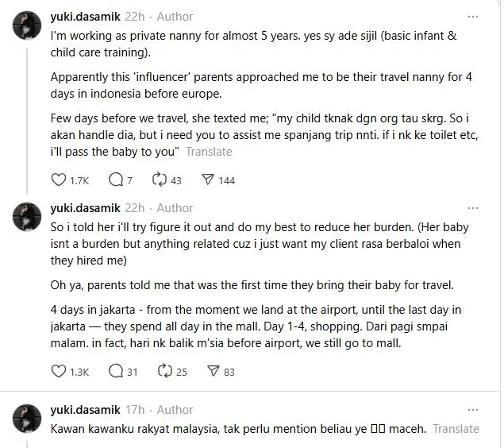This screenshot has width=504, height=448.
Task: Repost the second post with 25 reposts
Action: click(x=166, y=371)
